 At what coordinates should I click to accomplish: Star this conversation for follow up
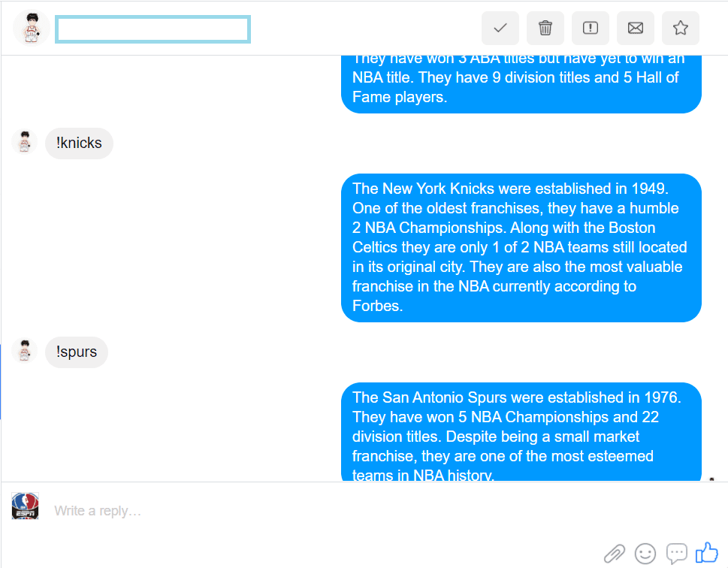pos(681,29)
